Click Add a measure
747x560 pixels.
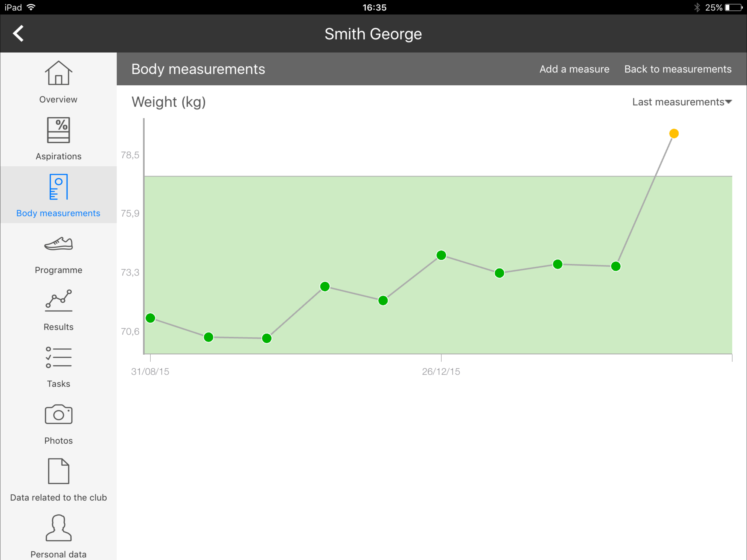point(574,69)
